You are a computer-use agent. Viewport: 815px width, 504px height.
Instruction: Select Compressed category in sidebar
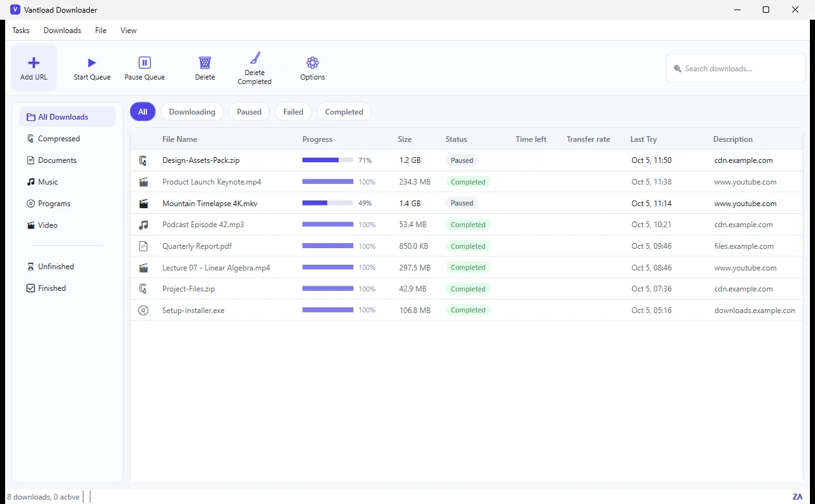pos(67,139)
